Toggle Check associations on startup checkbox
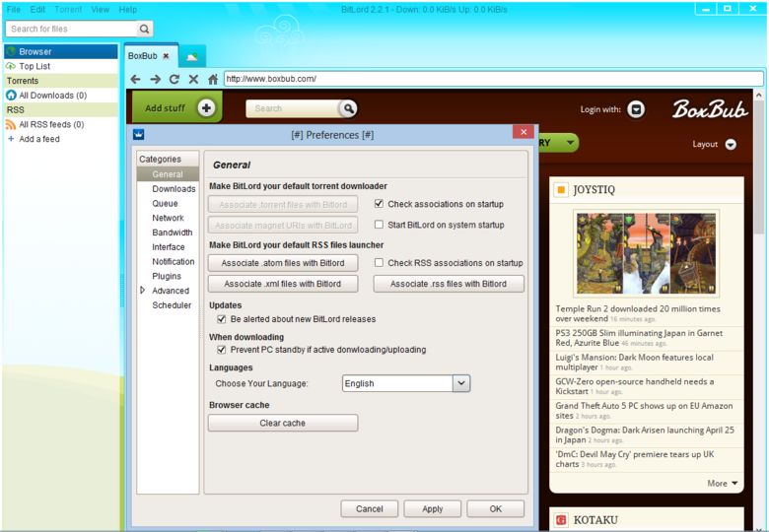This screenshot has width=769, height=532. click(380, 204)
